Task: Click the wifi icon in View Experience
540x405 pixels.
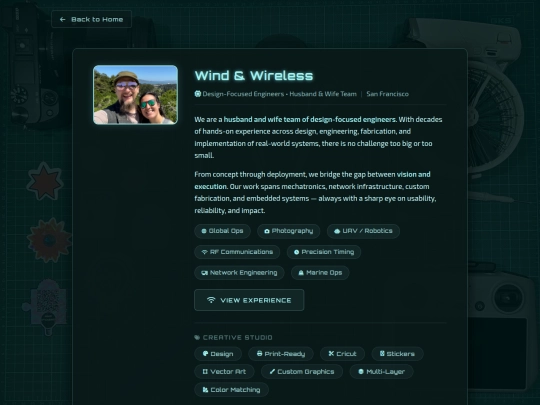Action: point(211,300)
